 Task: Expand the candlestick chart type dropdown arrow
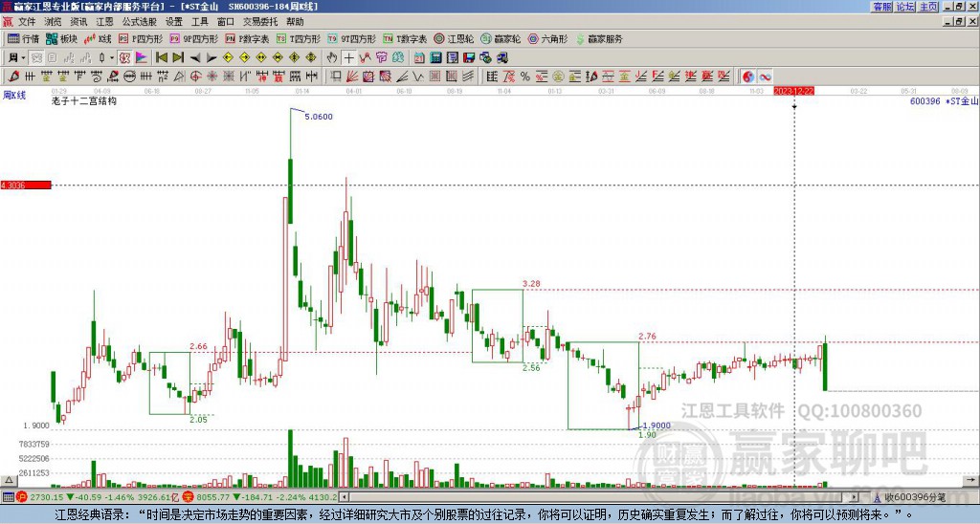pyautogui.click(x=112, y=58)
